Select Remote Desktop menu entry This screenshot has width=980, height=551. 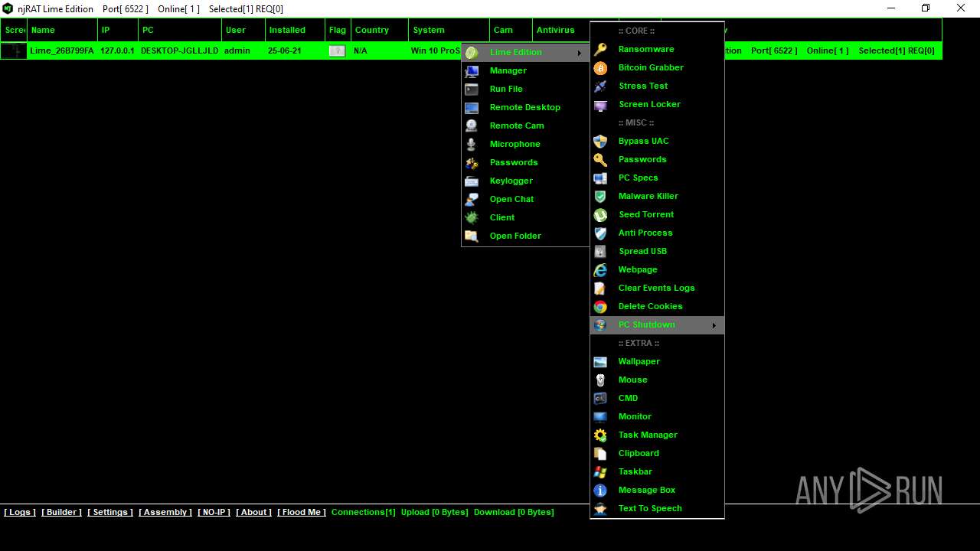click(x=525, y=107)
